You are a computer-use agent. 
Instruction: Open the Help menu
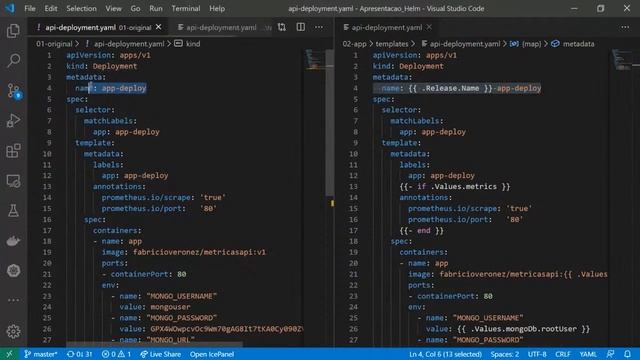[217, 8]
